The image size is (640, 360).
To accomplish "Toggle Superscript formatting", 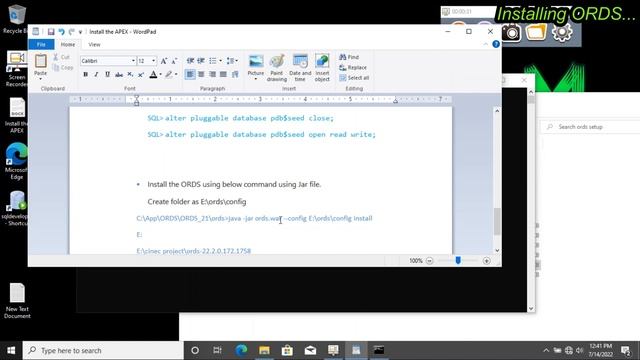I will 141,74.
